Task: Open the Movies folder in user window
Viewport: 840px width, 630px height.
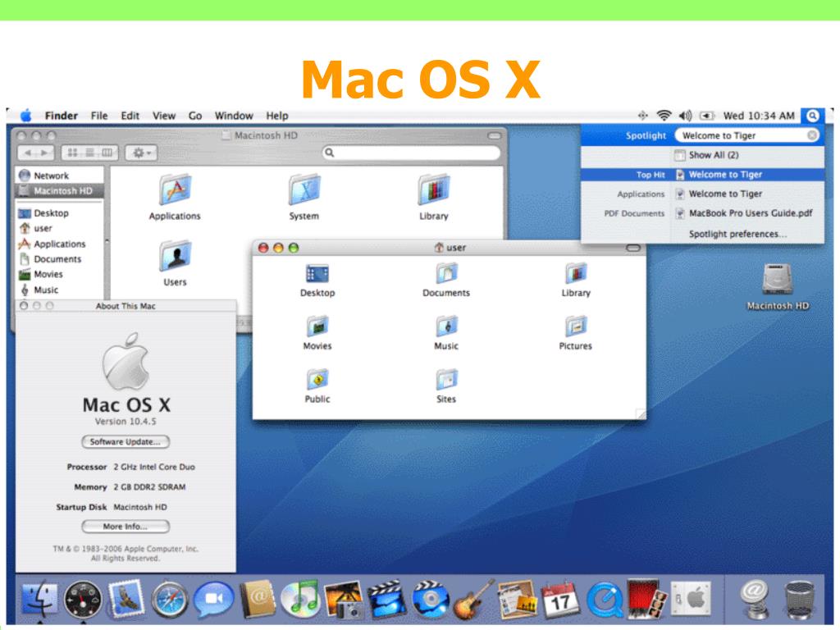Action: point(317,333)
